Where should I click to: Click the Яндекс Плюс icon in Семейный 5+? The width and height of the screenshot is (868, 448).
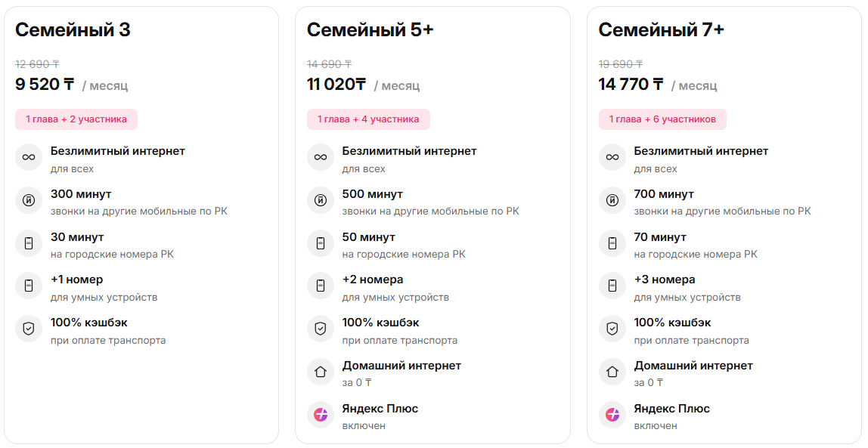321,415
